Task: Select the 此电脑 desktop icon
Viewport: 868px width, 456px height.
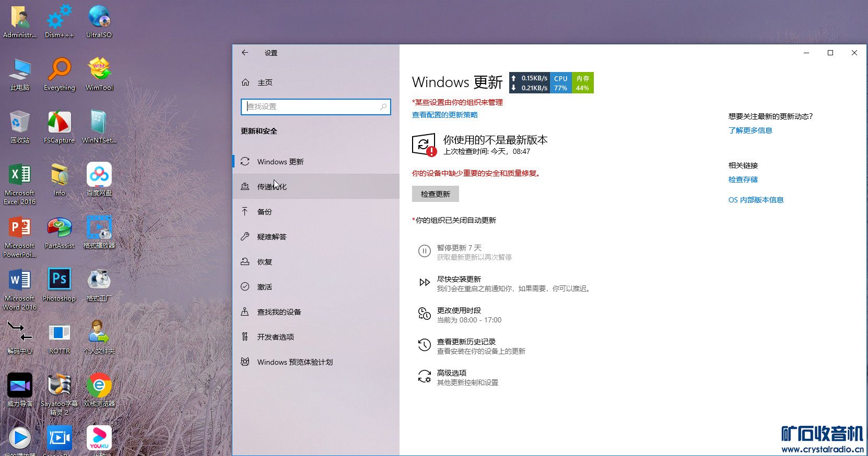Action: [20, 74]
